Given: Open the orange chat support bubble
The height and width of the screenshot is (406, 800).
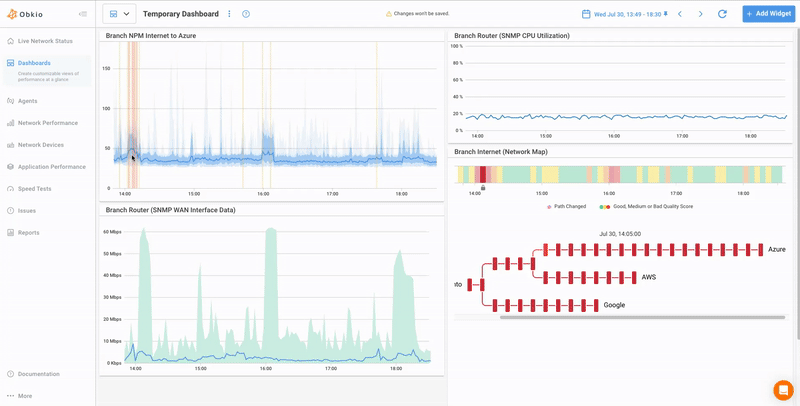Looking at the screenshot, I should [x=783, y=390].
